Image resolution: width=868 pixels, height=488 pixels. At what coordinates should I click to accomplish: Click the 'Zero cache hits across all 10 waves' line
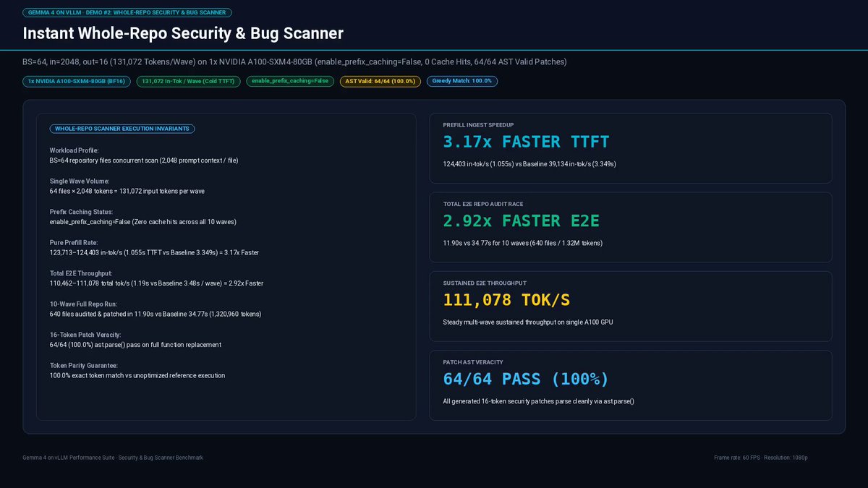(143, 221)
